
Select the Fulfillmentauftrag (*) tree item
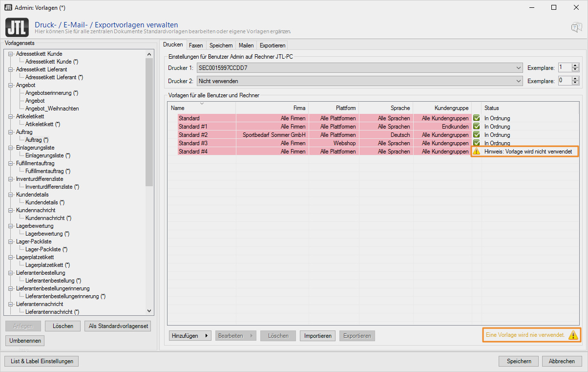point(48,171)
